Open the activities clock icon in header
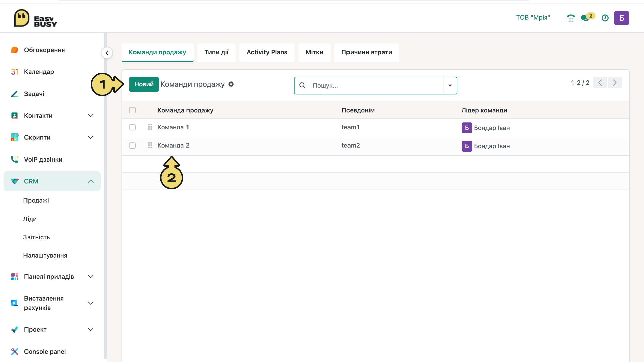The image size is (644, 362). tap(605, 18)
